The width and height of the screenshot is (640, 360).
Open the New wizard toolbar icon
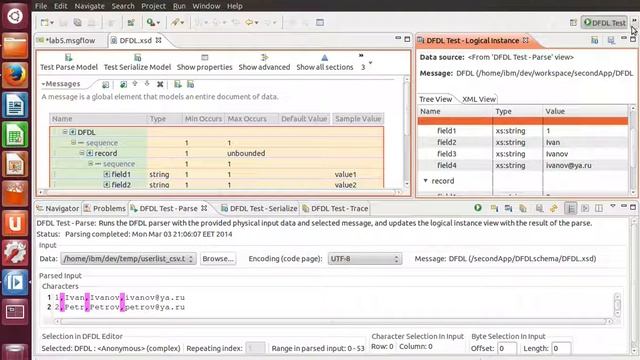point(44,22)
